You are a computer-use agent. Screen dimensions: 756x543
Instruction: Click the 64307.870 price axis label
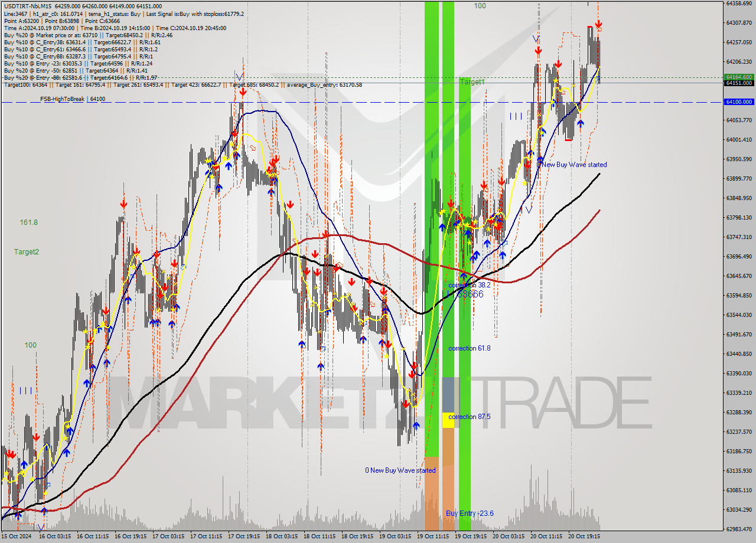point(739,22)
